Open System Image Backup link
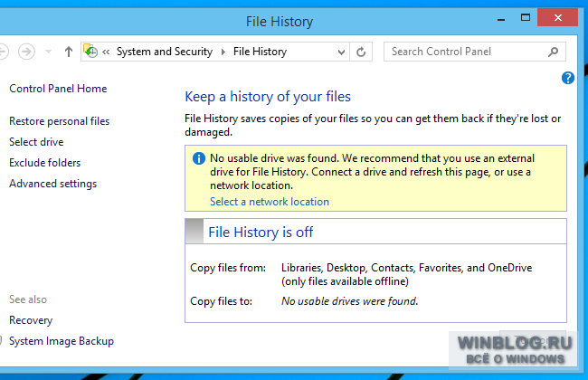Screen dimensions: 588x380 pyautogui.click(x=62, y=341)
